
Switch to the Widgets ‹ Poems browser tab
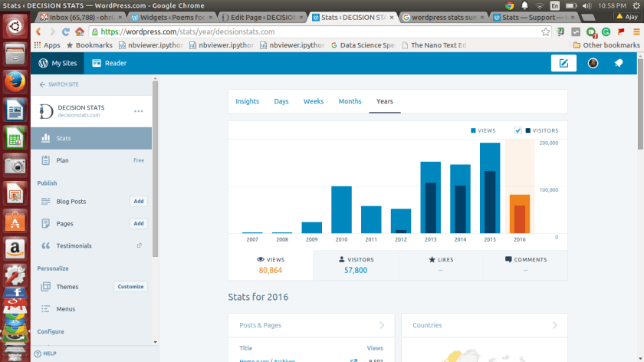pos(172,18)
